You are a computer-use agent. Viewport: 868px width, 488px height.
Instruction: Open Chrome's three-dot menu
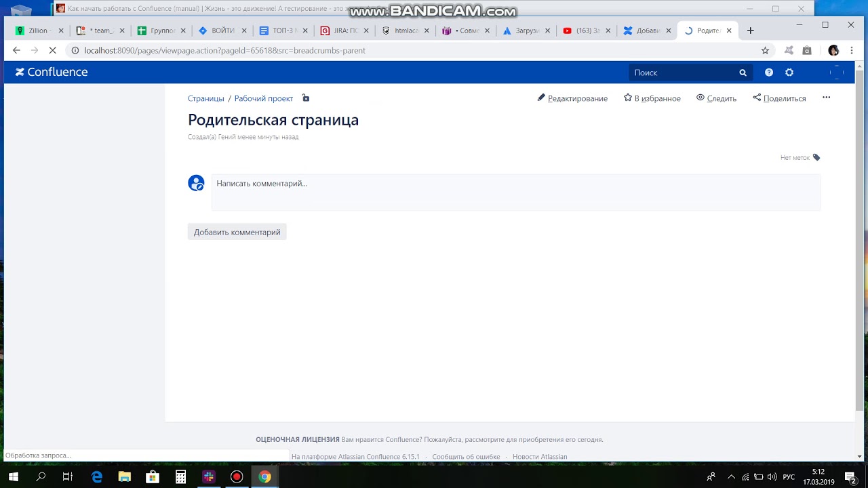pos(852,50)
